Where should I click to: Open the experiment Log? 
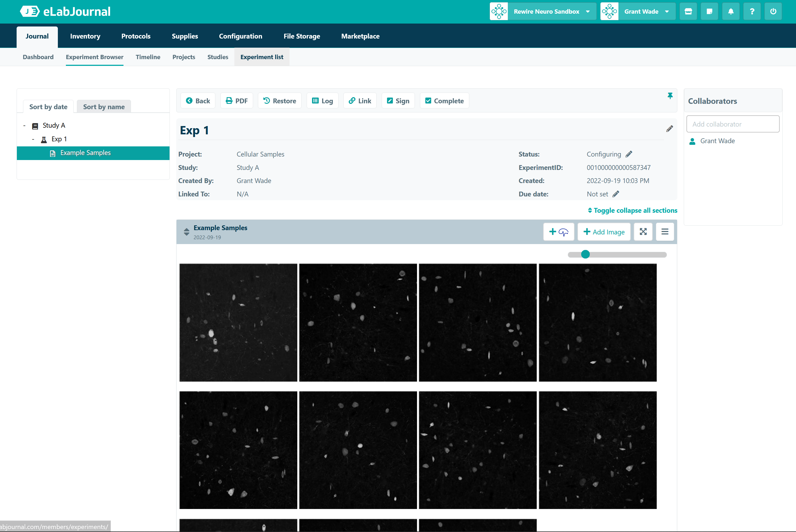click(x=322, y=101)
